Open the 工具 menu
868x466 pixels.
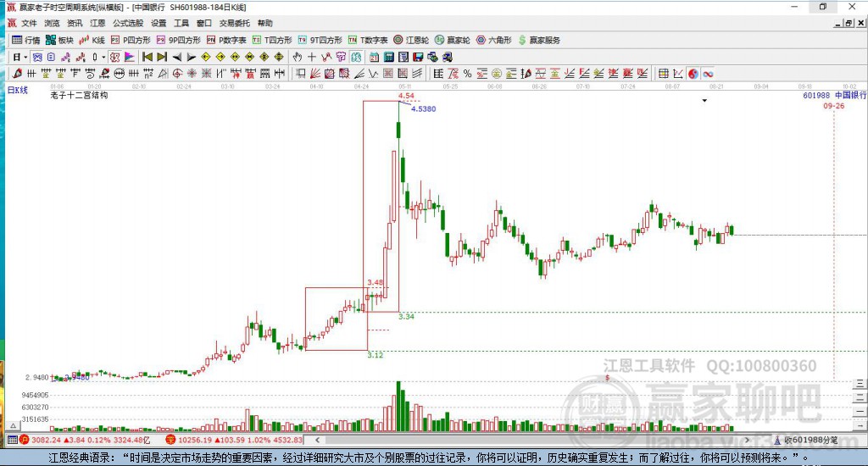click(181, 23)
